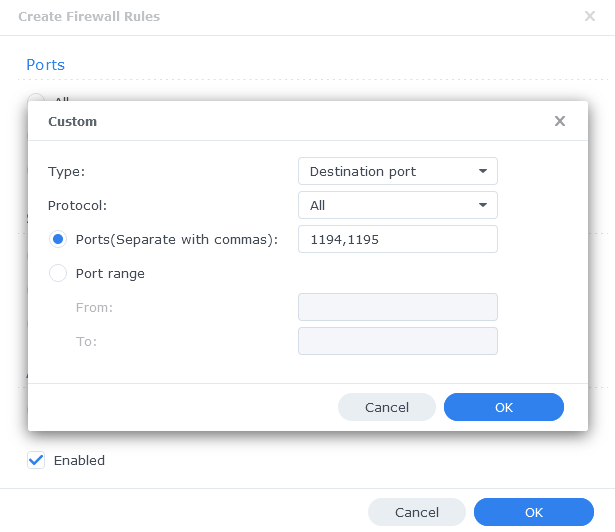615x532 pixels.
Task: Toggle the Enabled checkbox
Action: tap(36, 460)
